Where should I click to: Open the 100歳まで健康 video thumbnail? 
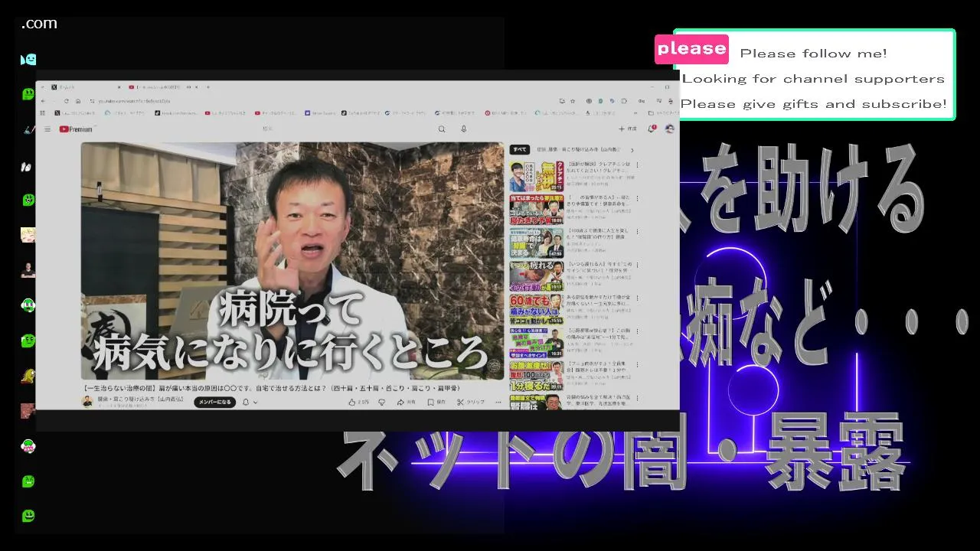point(537,242)
